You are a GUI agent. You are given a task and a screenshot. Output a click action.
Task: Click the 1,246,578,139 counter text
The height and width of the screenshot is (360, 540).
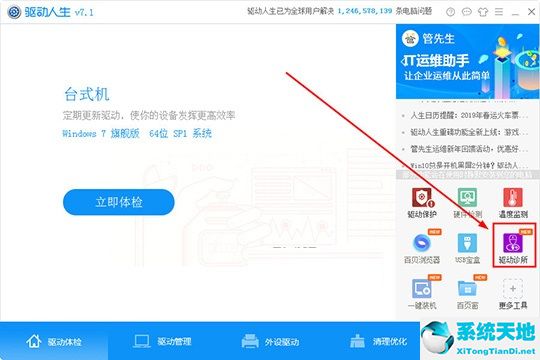365,11
